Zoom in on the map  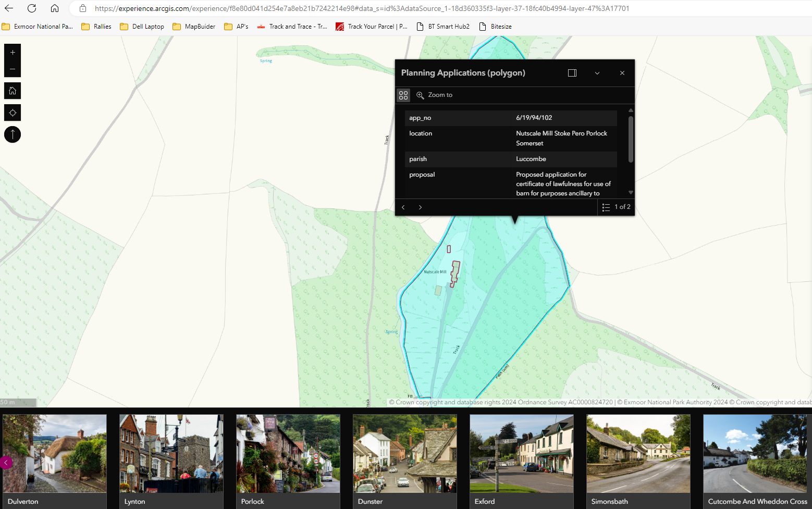tap(12, 52)
